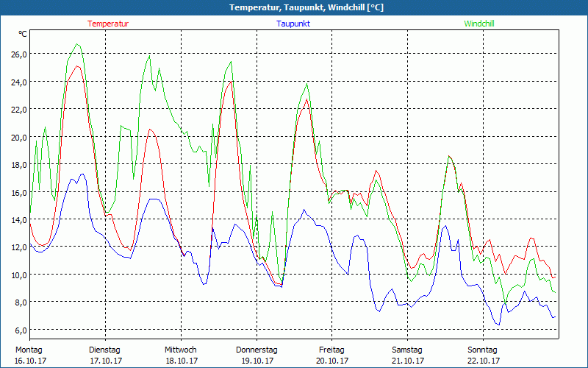Click the 22,0 axis value
Screen dimensions: 588x368
19,109
